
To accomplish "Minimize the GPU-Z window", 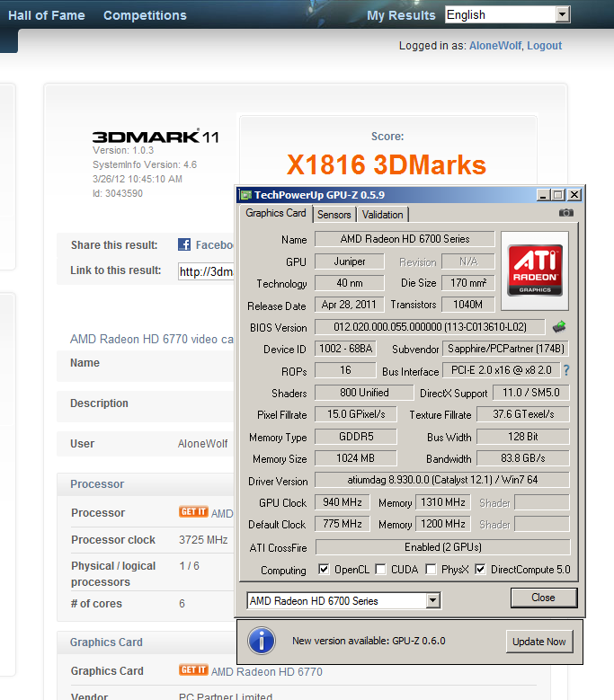I will pos(543,195).
